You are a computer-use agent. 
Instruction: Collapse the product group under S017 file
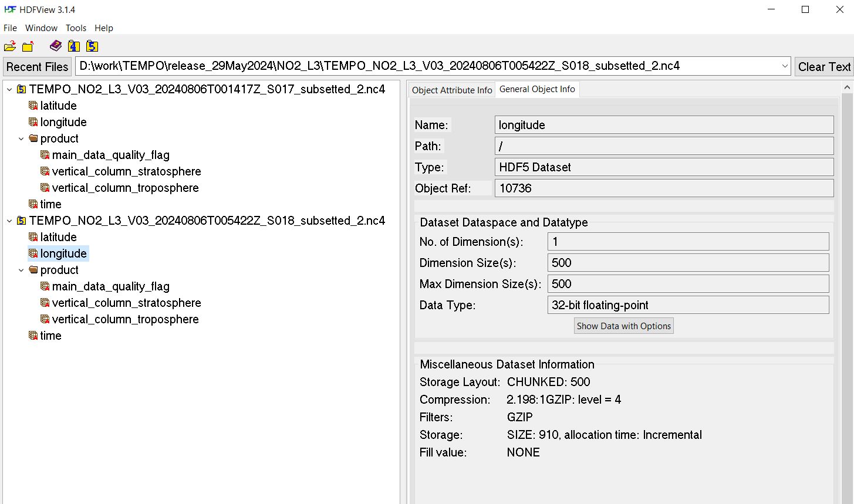[21, 139]
